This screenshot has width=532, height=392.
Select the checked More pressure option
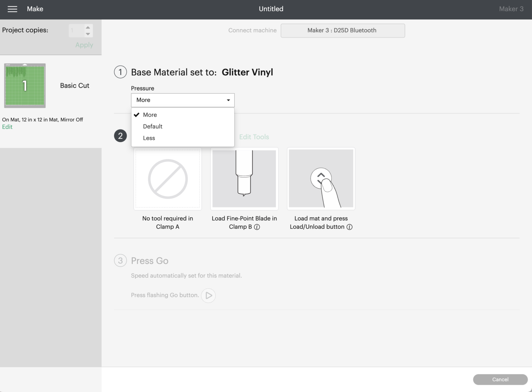pos(150,115)
